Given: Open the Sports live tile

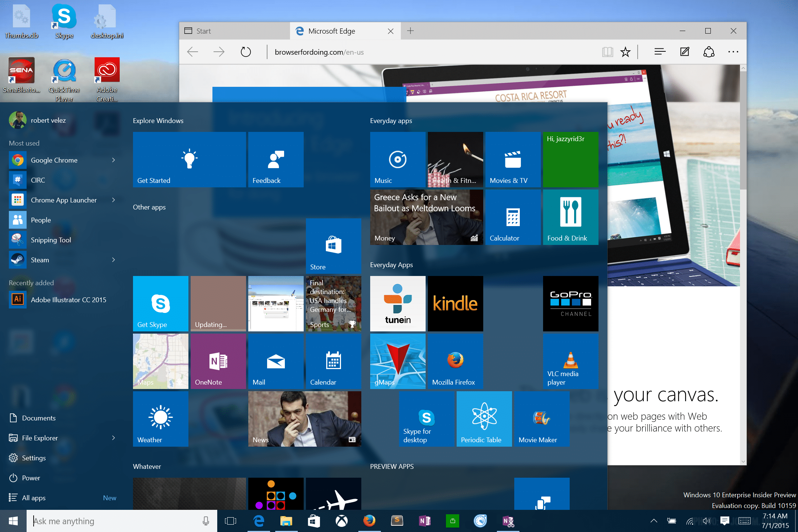Looking at the screenshot, I should pos(334,304).
